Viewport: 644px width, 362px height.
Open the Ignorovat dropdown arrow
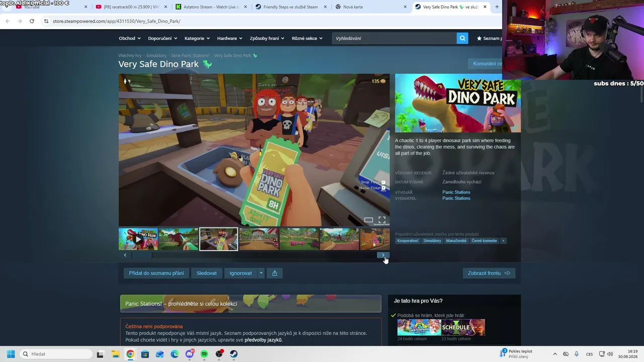pyautogui.click(x=261, y=273)
